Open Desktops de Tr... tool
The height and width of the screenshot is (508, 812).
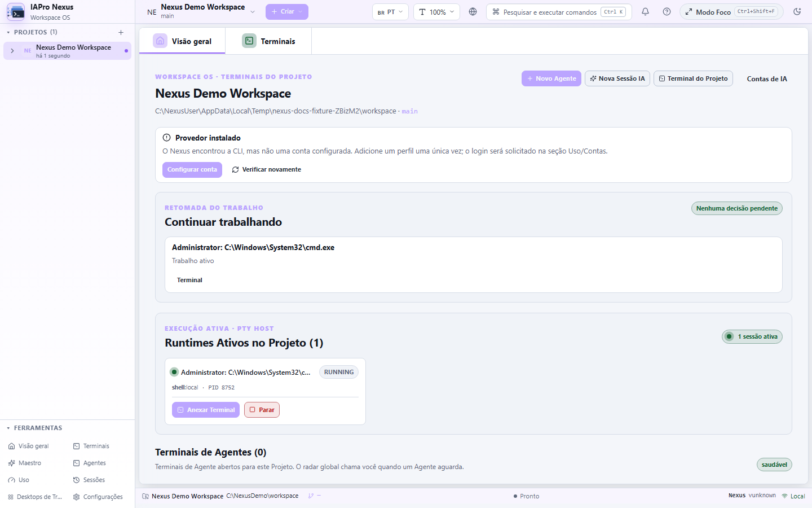point(35,497)
